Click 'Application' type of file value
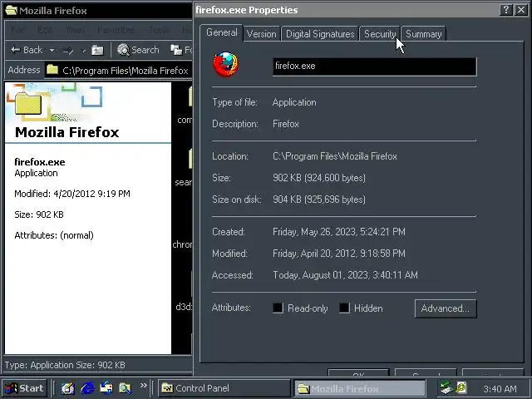 pyautogui.click(x=294, y=102)
